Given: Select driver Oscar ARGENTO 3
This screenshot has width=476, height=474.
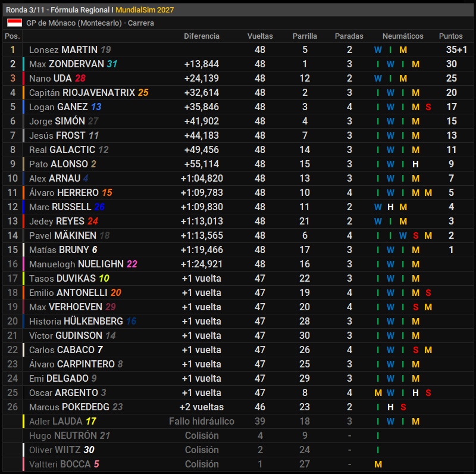Looking at the screenshot, I should pyautogui.click(x=68, y=392).
